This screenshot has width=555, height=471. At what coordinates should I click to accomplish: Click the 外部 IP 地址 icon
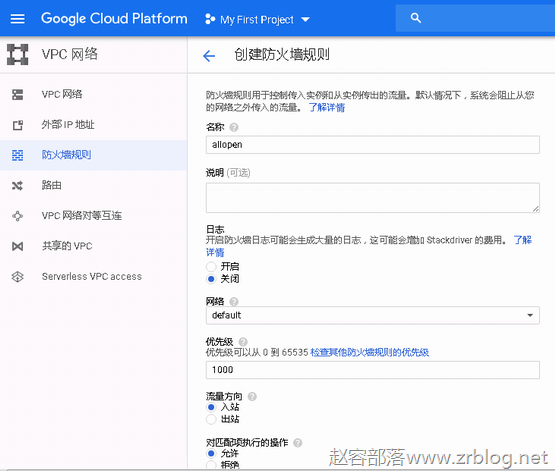(17, 125)
